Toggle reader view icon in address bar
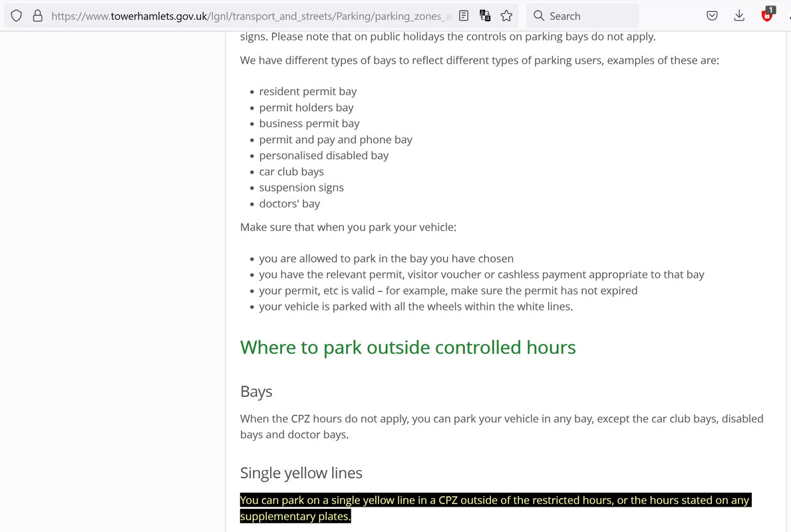The width and height of the screenshot is (791, 532). click(x=464, y=16)
